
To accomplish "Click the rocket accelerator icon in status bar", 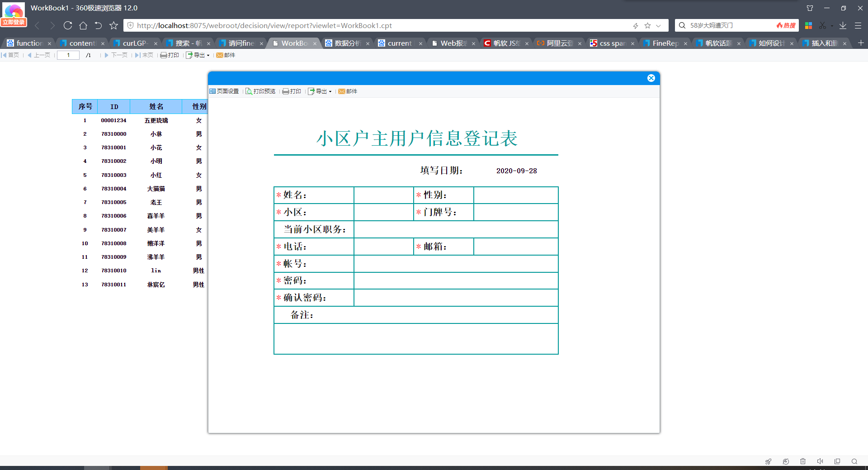I will click(768, 461).
